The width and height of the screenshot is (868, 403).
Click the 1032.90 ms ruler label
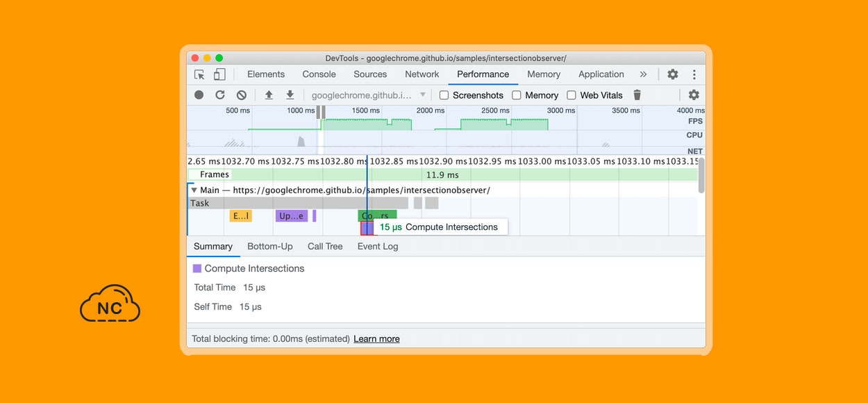coord(443,161)
